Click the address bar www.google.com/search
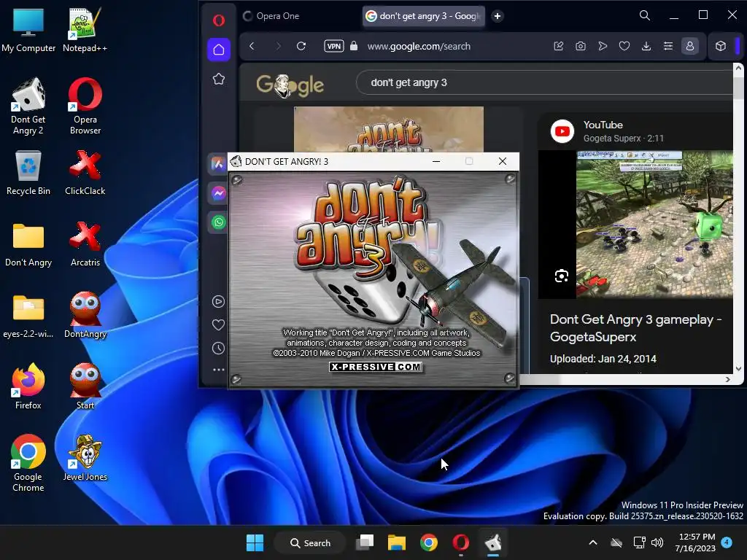Screen dimensions: 747x560 pos(419,46)
